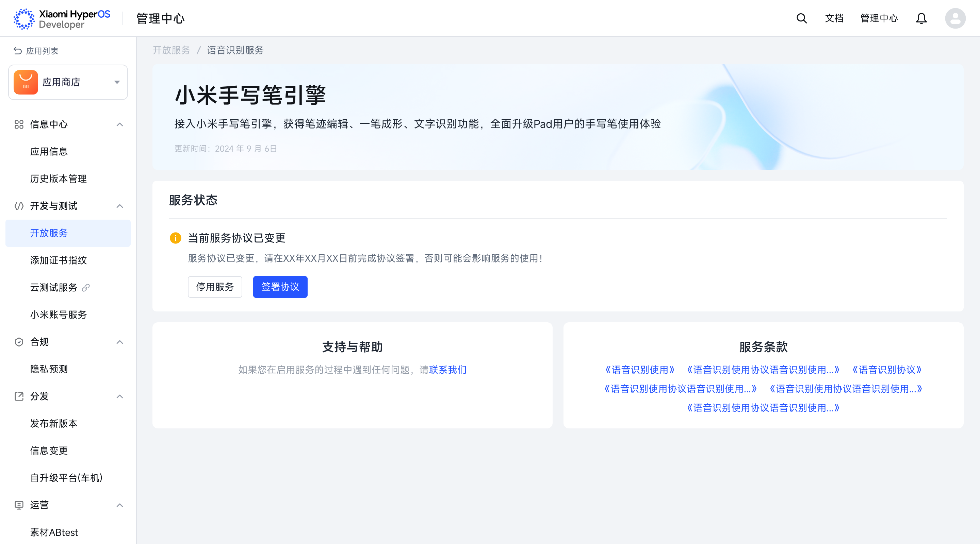Open the user avatar menu
This screenshot has height=544, width=980.
pyautogui.click(x=955, y=18)
